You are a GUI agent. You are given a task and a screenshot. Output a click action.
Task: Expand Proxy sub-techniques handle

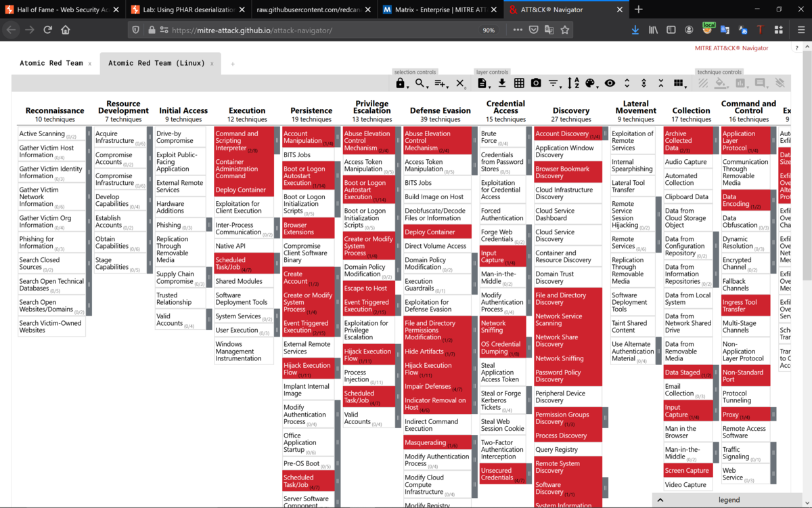(773, 415)
